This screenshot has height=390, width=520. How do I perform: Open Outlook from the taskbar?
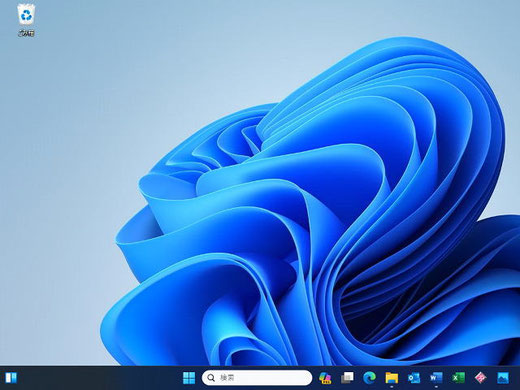[414, 378]
